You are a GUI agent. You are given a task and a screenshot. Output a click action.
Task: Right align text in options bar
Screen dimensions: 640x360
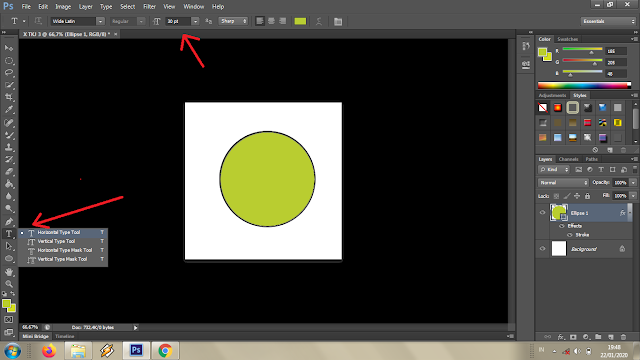pyautogui.click(x=282, y=21)
